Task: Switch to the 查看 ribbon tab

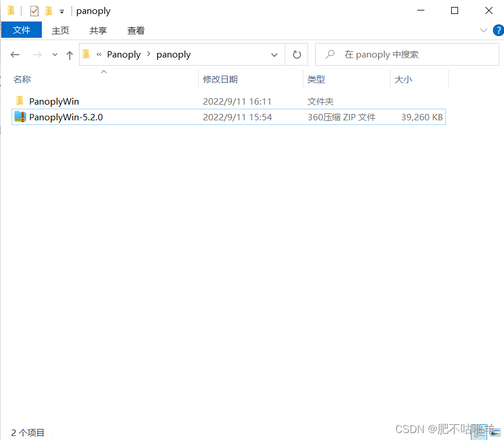Action: pos(135,30)
